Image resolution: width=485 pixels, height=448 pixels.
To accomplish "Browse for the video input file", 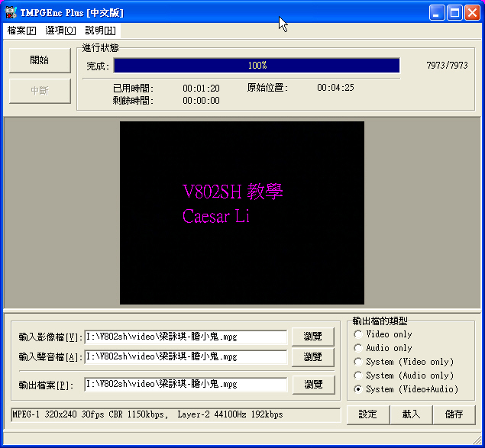I will coord(313,337).
